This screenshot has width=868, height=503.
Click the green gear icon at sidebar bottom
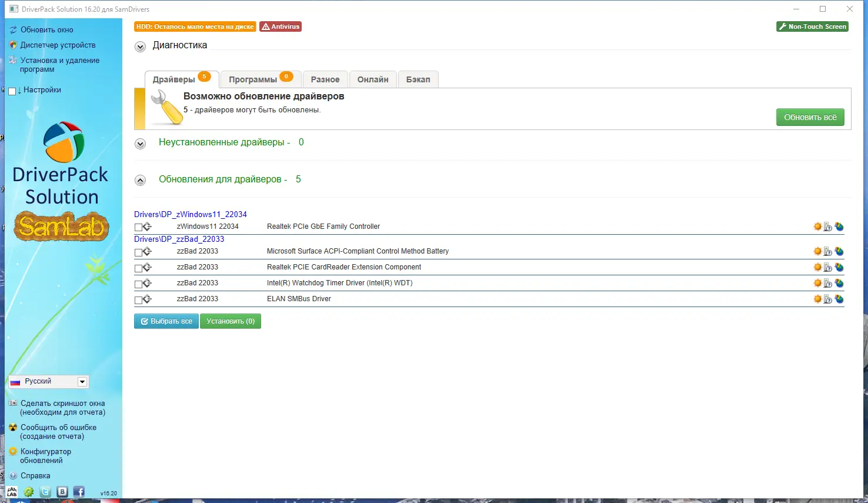click(x=28, y=492)
